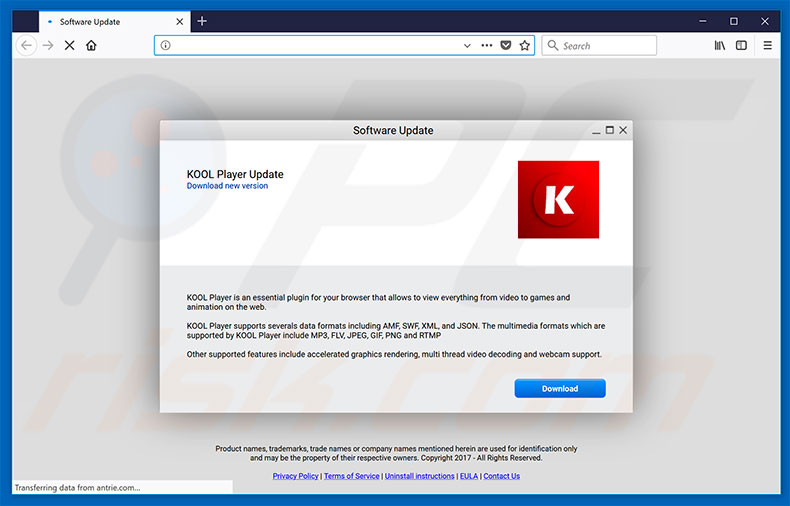Click into the browser Search field
Viewport: 790px width, 506px height.
(x=599, y=45)
